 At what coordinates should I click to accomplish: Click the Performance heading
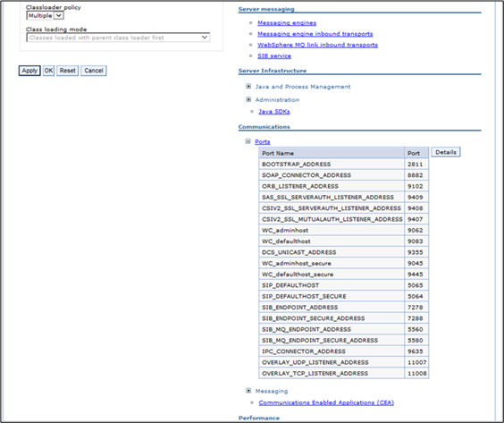(259, 418)
